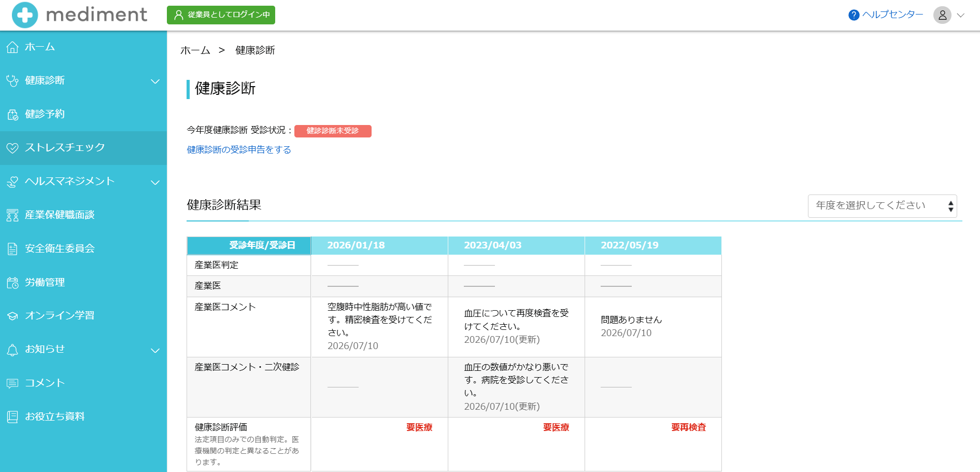Click the 産業保健職面談 people icon
The width and height of the screenshot is (980, 472).
coord(12,215)
